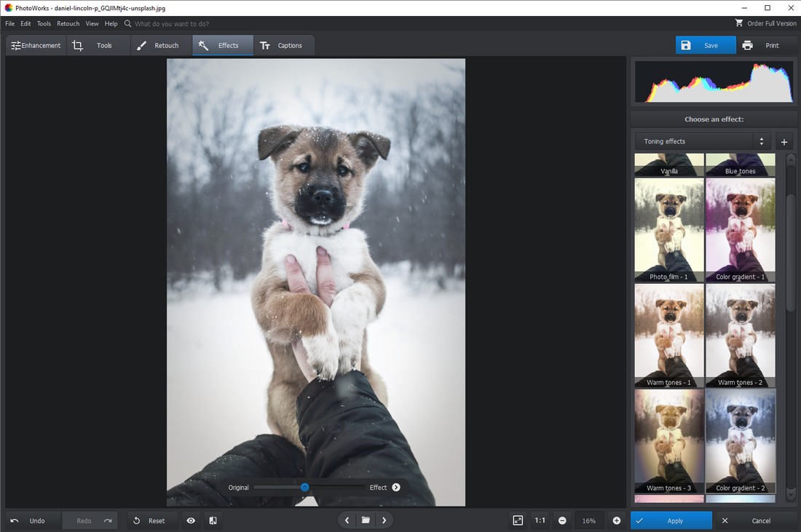801x532 pixels.
Task: Set zoom to 1:1 actual size
Action: pos(540,520)
